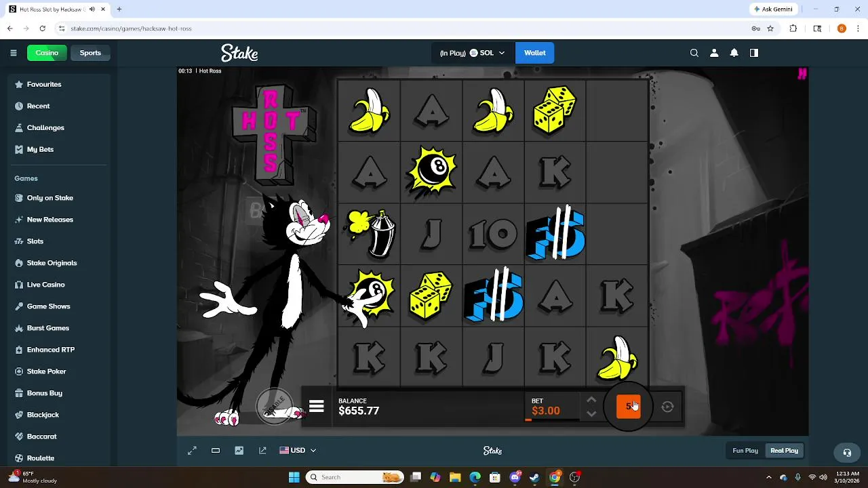The image size is (868, 488).
Task: Open a new browser tab
Action: tap(119, 9)
